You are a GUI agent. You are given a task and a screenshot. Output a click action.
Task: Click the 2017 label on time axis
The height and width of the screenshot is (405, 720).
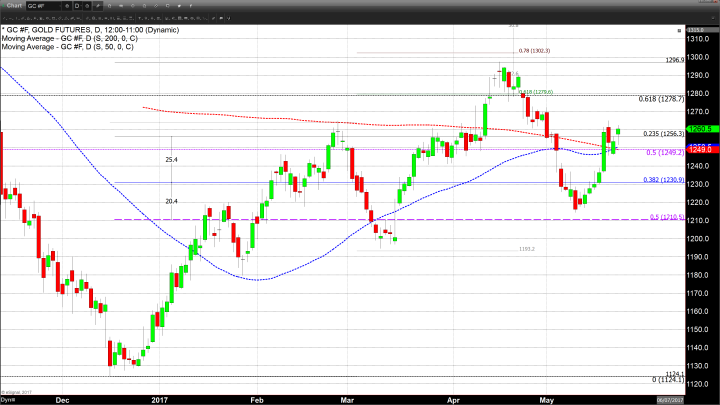coord(159,400)
